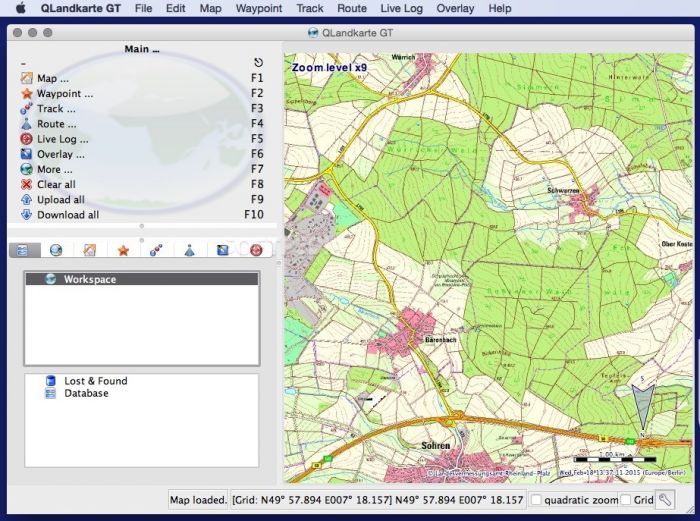The height and width of the screenshot is (521, 700).
Task: Switch to the waypoints star tab
Action: [123, 250]
